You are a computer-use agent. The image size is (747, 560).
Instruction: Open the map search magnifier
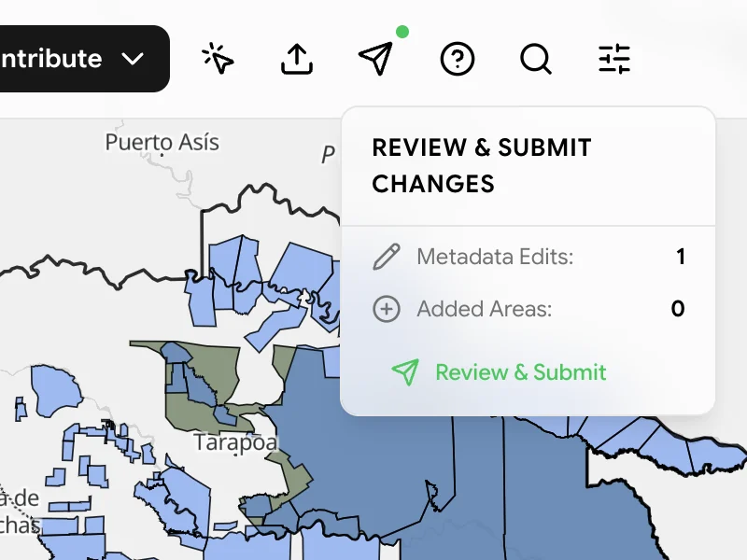click(535, 59)
